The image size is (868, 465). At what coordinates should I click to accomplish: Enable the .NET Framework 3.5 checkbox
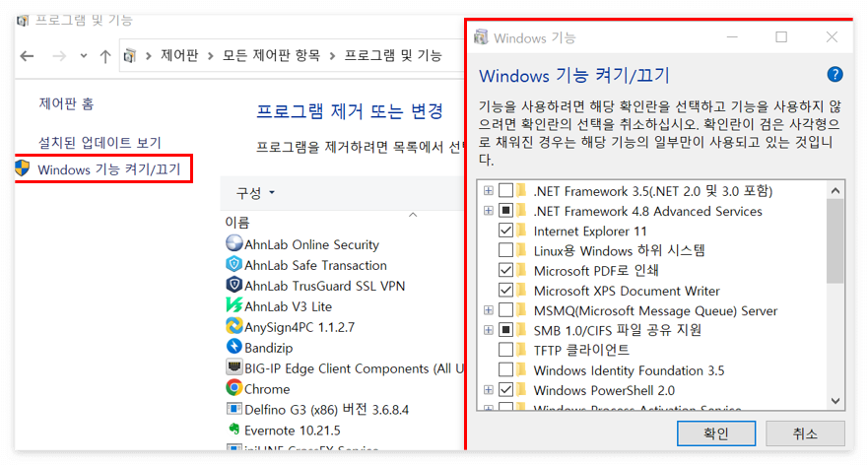tap(505, 190)
